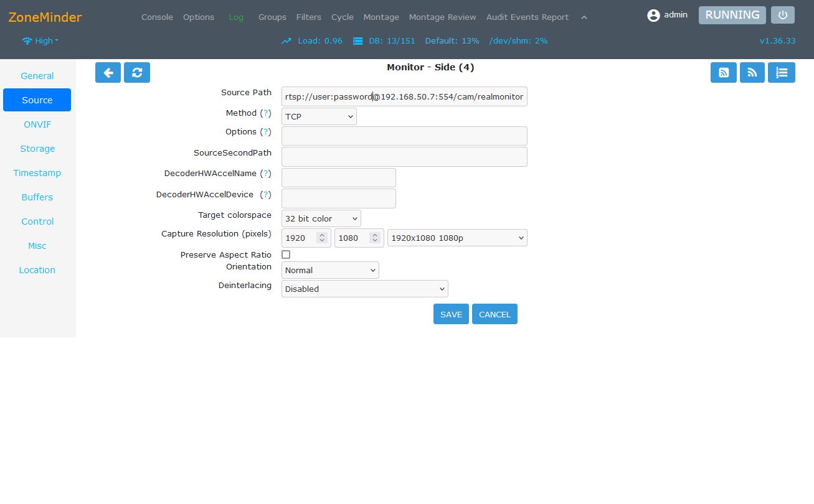Image resolution: width=814 pixels, height=504 pixels.
Task: Click the Source Path input field
Action: tap(404, 96)
